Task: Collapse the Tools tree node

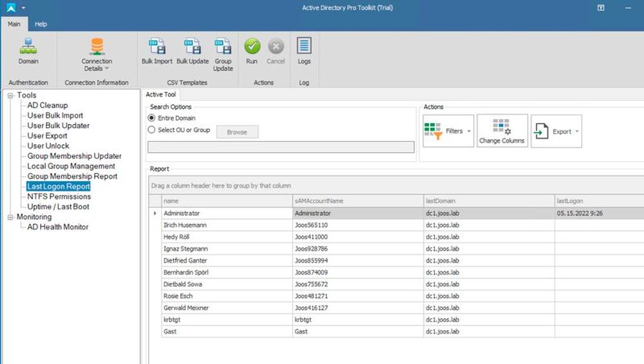Action: 10,96
